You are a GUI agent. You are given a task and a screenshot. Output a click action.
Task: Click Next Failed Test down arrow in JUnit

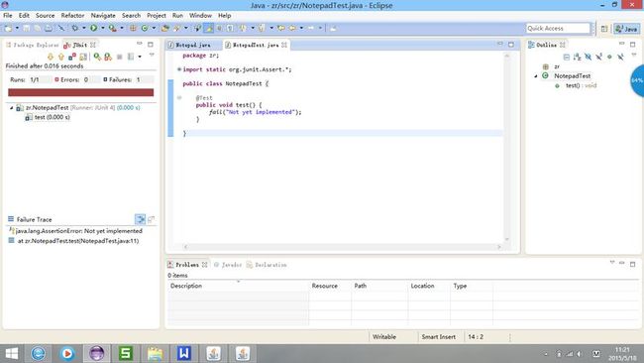(x=51, y=57)
